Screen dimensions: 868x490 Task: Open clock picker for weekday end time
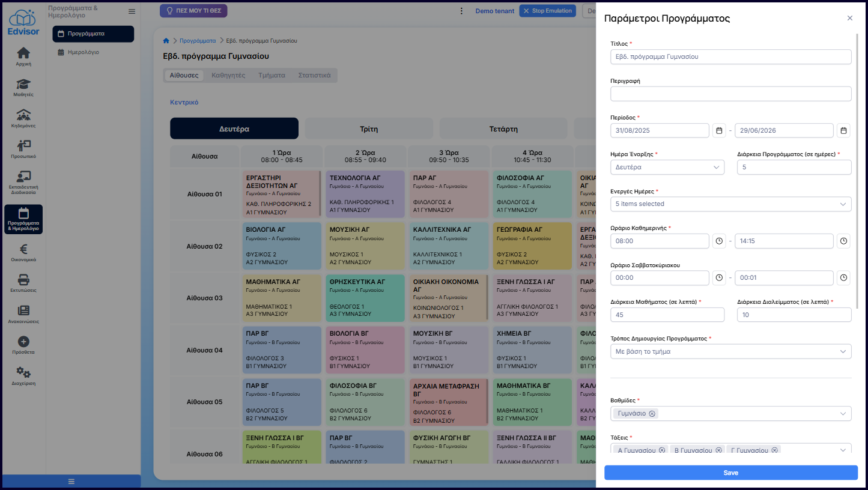click(843, 241)
